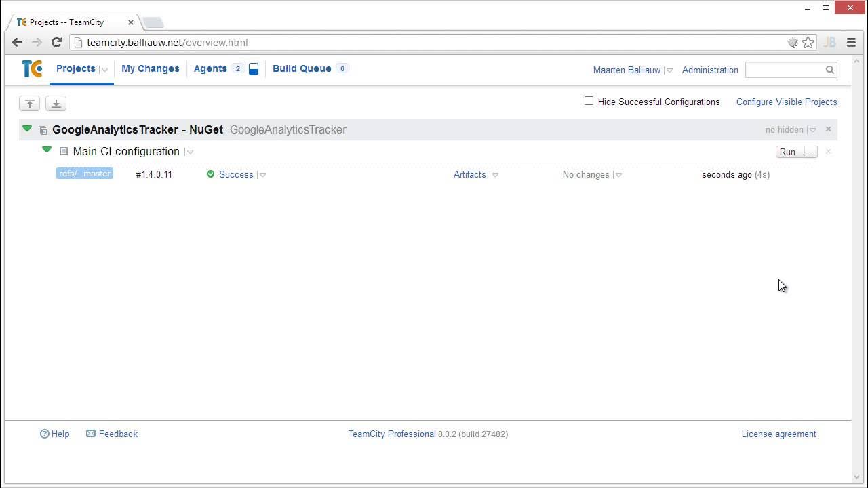Click the seconds ago (4s) text

pos(736,174)
